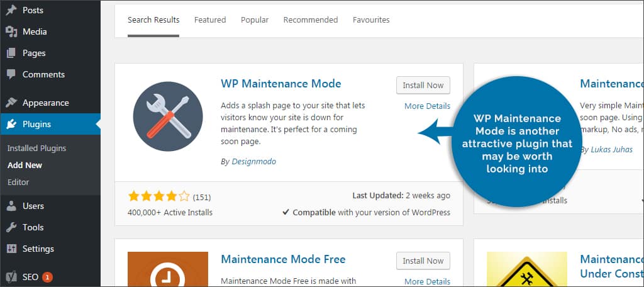Viewport: 644px width, 287px height.
Task: Open the Plugins menu item
Action: pos(50,124)
